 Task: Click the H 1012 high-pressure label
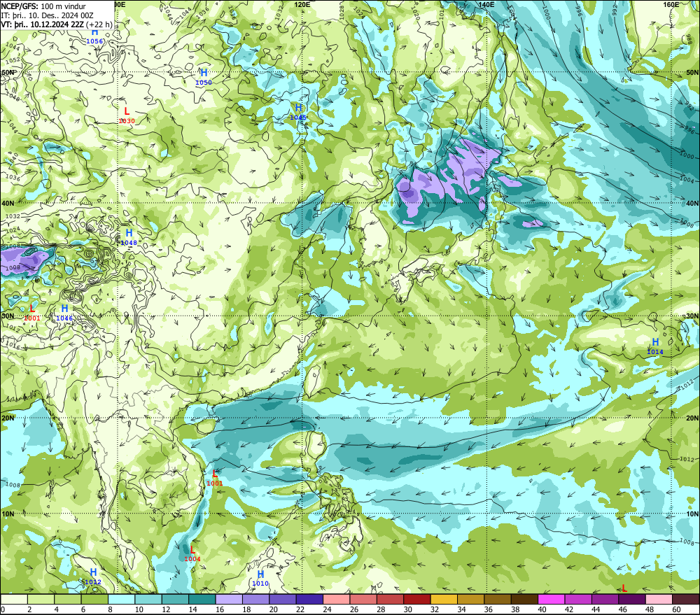coord(93,577)
